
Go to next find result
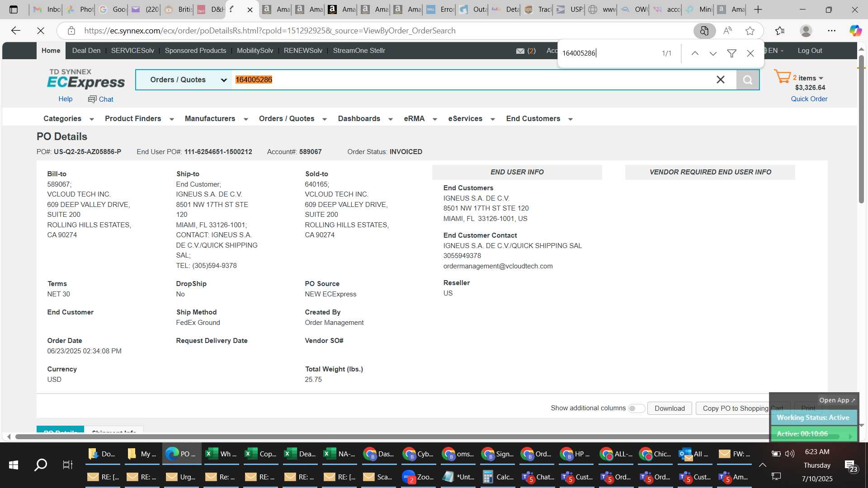pos(713,53)
